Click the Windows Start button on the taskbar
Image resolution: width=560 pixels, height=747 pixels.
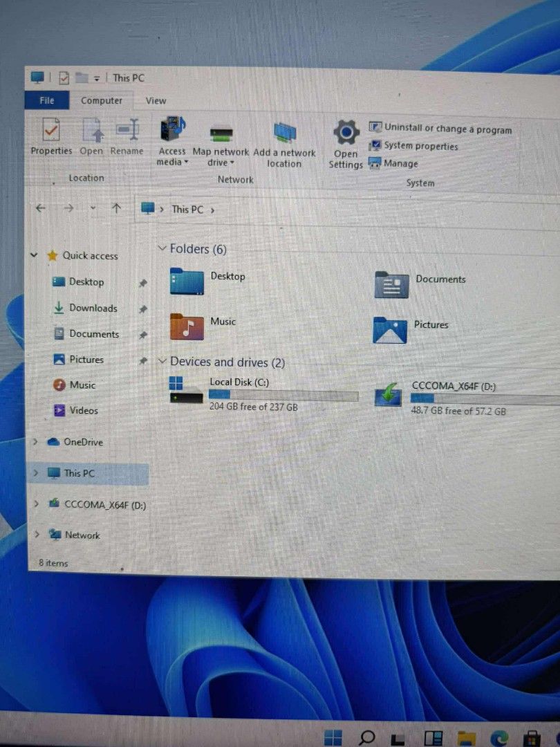333,737
